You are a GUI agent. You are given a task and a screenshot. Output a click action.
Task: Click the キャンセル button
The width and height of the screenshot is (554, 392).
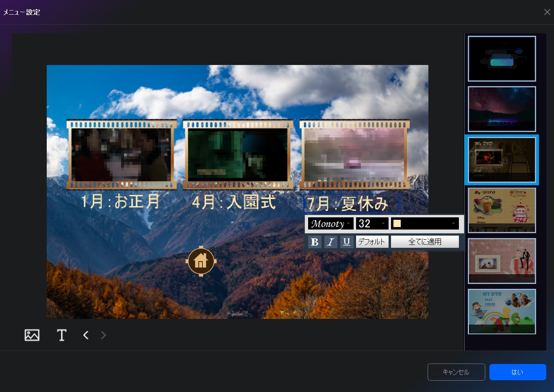[x=456, y=372]
